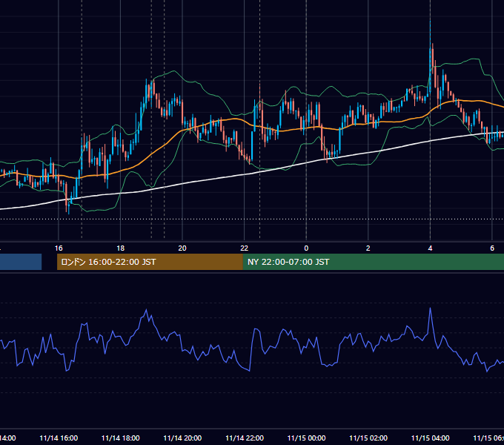
Task: Click the "0" midnight label on upper time axis
Action: 306,248
